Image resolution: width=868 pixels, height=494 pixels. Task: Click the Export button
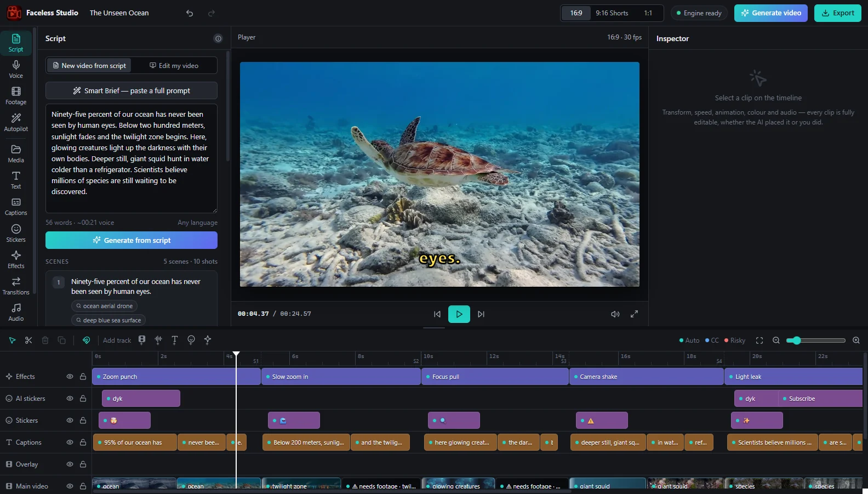(838, 13)
